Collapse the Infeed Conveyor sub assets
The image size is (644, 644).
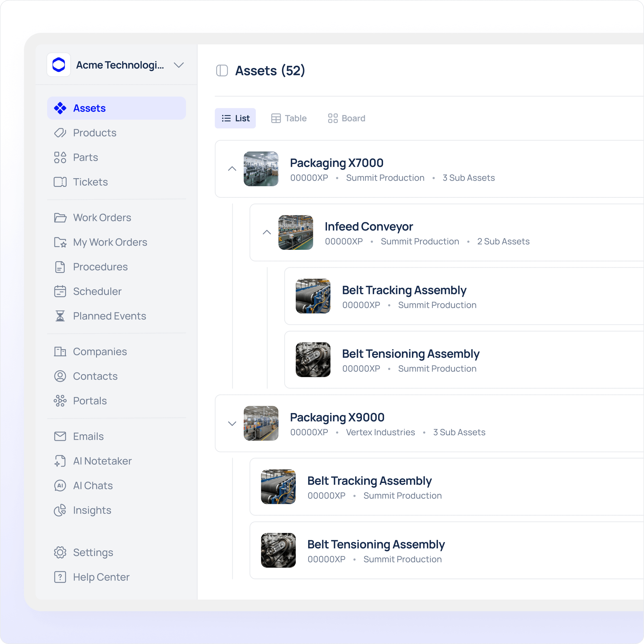[267, 232]
